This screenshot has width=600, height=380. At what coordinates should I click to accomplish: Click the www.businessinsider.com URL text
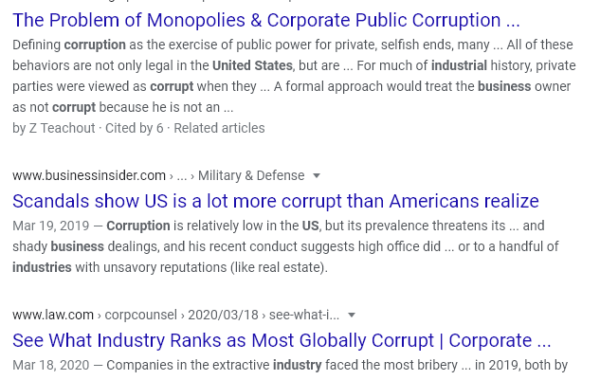[x=89, y=176]
